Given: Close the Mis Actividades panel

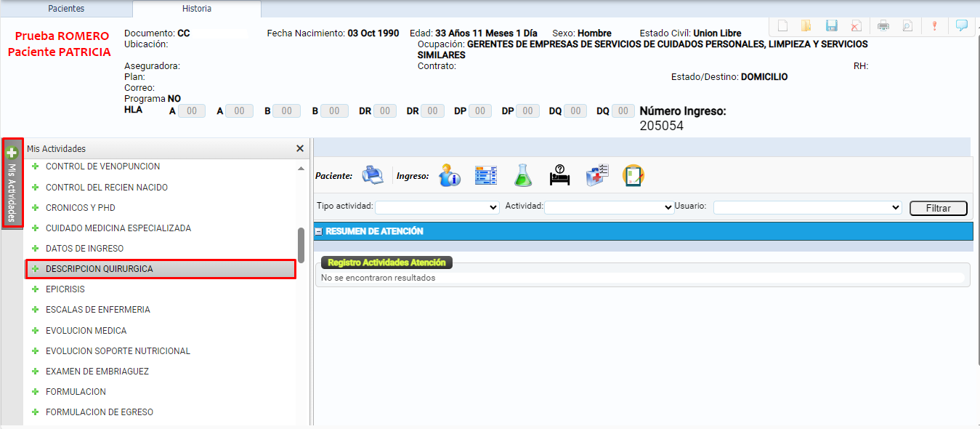Looking at the screenshot, I should pyautogui.click(x=299, y=148).
